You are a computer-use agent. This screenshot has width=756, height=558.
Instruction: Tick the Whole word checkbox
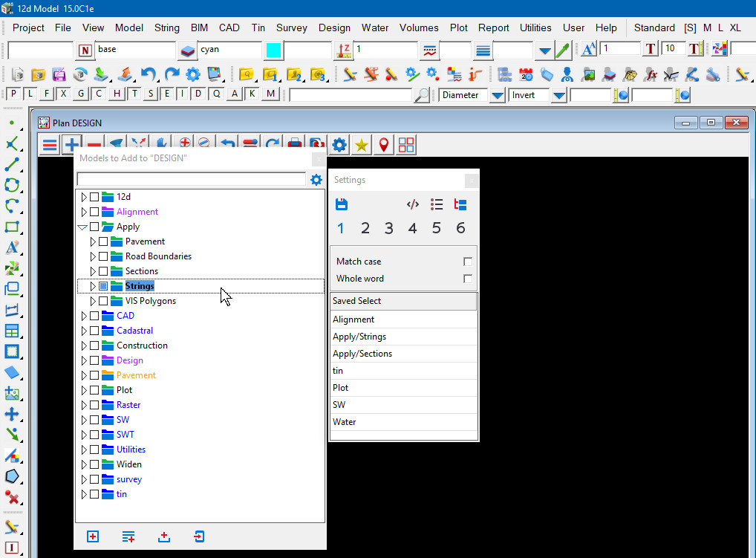[x=467, y=279]
